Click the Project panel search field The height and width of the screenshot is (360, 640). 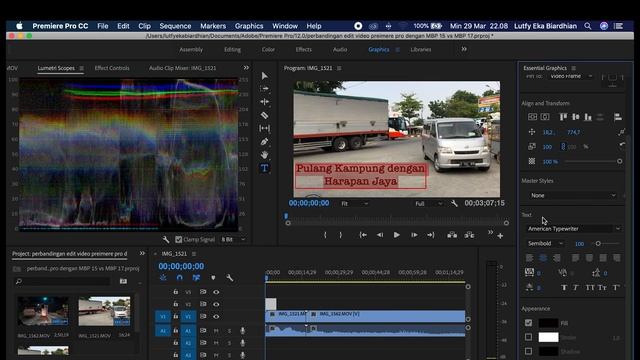click(x=63, y=281)
